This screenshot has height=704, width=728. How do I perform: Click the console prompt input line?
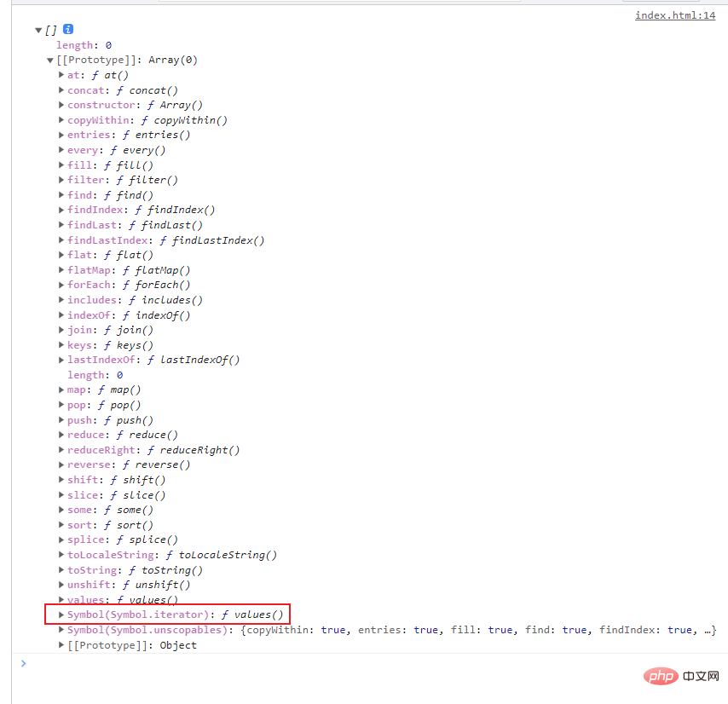click(x=341, y=663)
